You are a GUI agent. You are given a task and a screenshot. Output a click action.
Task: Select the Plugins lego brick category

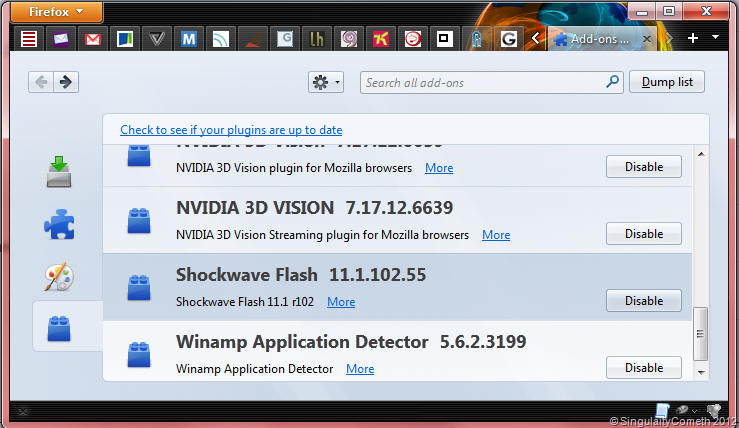point(59,328)
